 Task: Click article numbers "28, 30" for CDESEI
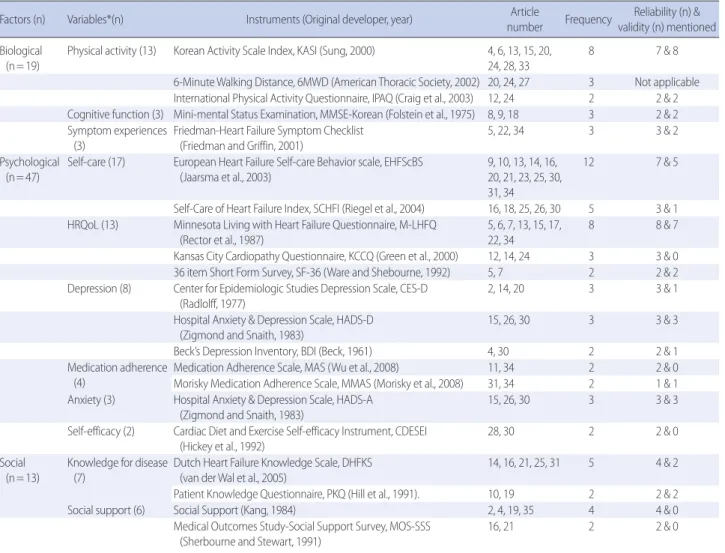pos(501,431)
